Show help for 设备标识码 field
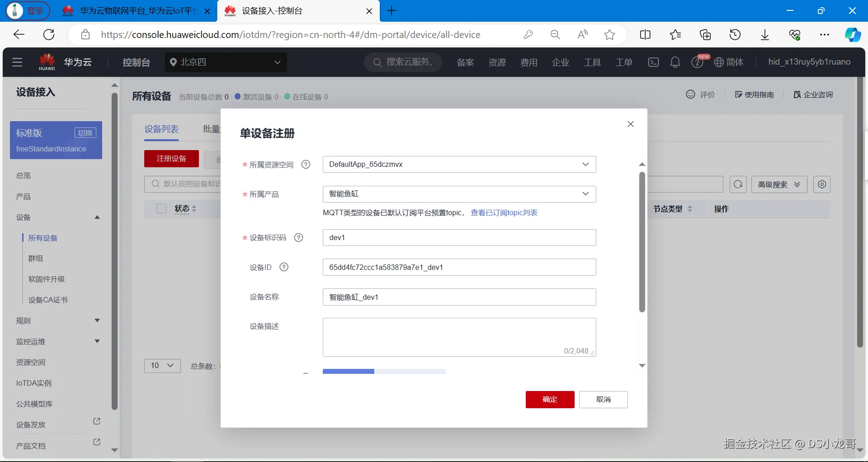This screenshot has width=868, height=462. pyautogui.click(x=298, y=238)
